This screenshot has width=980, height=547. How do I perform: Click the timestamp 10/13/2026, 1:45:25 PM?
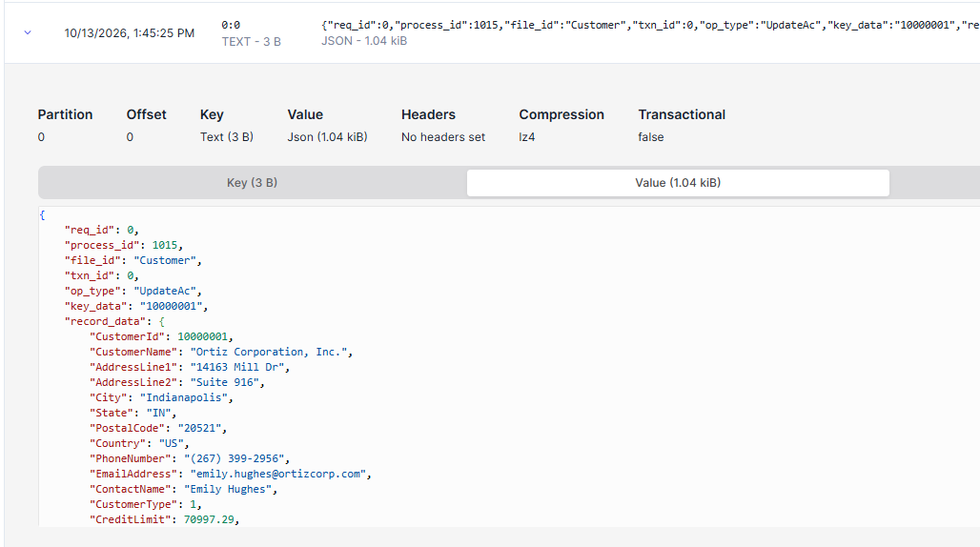pyautogui.click(x=130, y=33)
